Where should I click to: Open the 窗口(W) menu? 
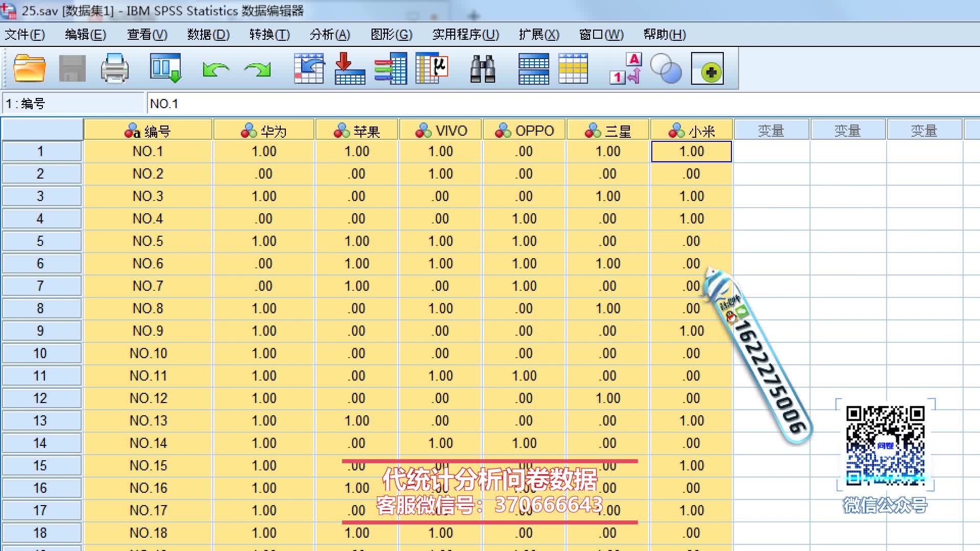pyautogui.click(x=601, y=35)
